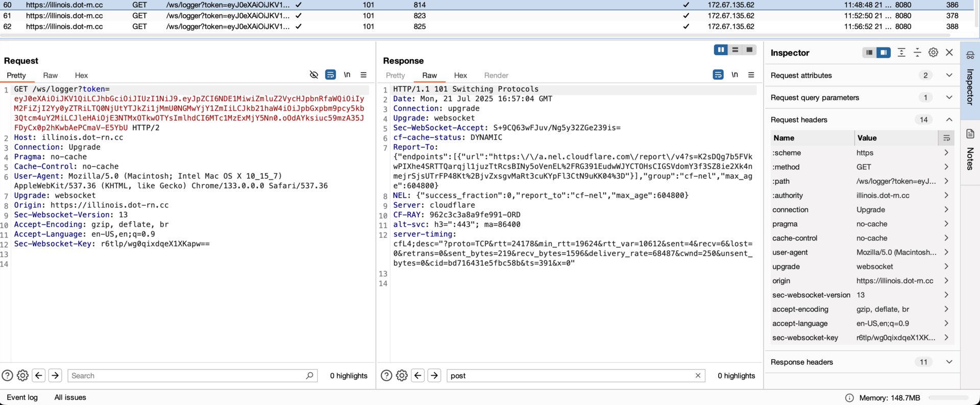Open the Render tab in Response
This screenshot has width=980, height=405.
coord(496,75)
